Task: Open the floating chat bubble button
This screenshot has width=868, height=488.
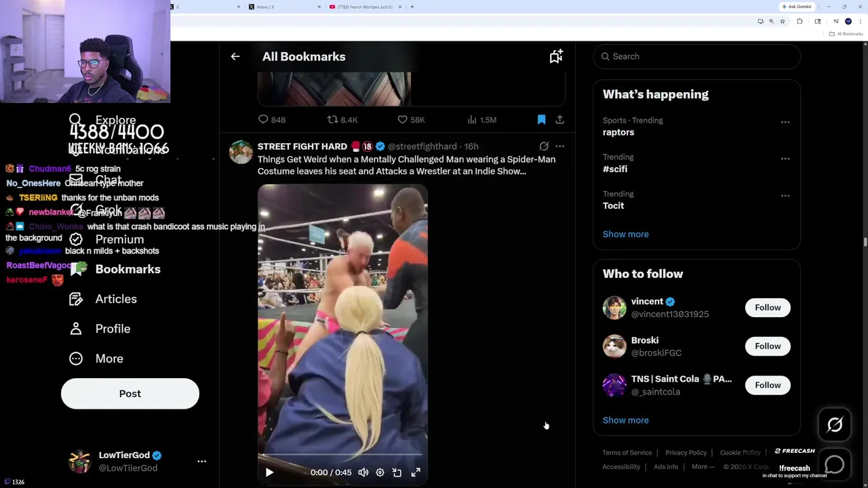Action: pos(835,464)
